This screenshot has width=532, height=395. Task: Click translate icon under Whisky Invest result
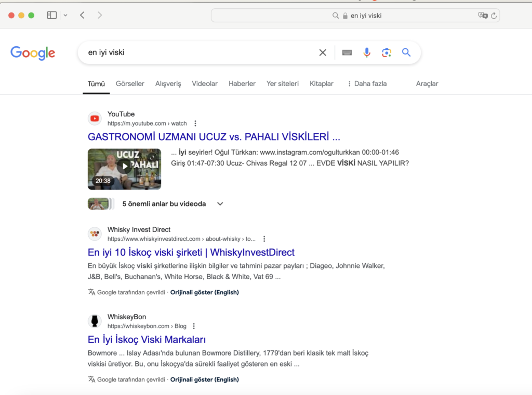tap(91, 292)
